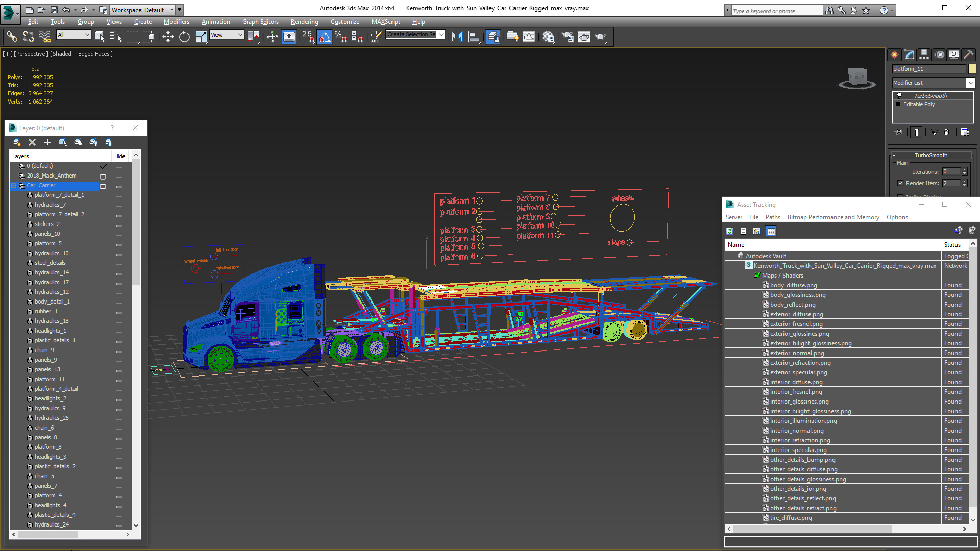
Task: Toggle Render Iters checkbox
Action: tap(900, 183)
